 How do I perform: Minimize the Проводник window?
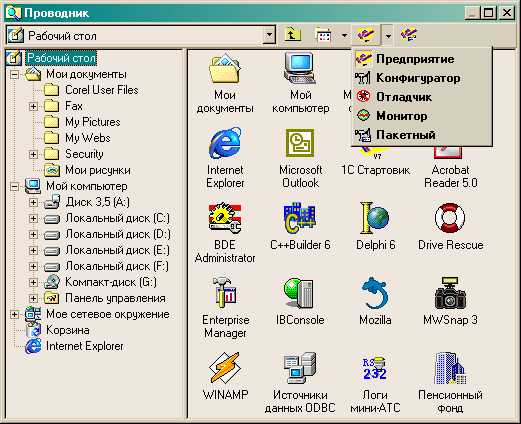click(472, 13)
